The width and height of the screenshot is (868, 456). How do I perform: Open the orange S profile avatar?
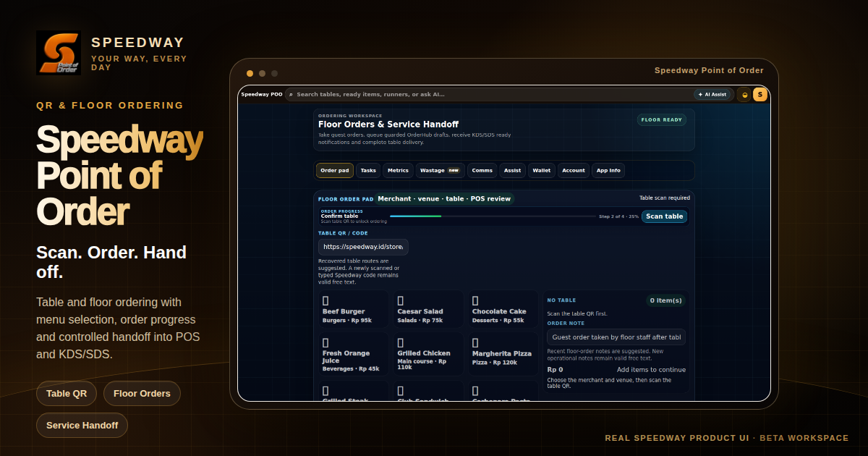(759, 95)
